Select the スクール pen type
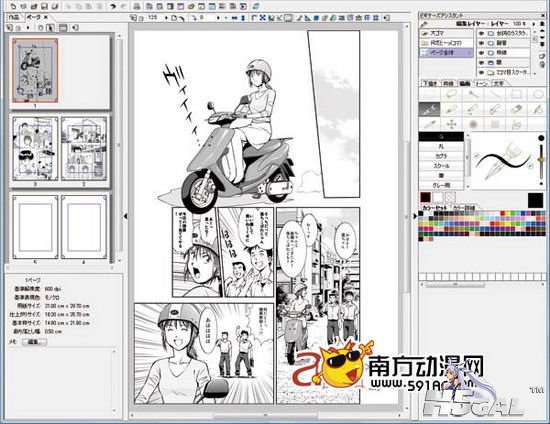 click(x=441, y=166)
